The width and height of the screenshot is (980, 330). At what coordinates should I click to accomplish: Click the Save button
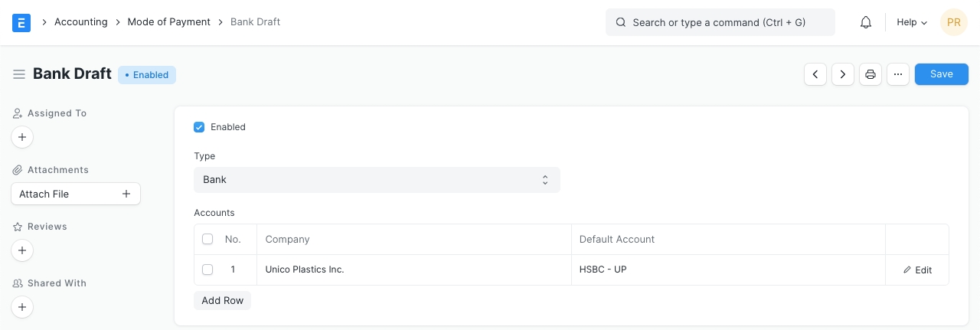point(941,74)
